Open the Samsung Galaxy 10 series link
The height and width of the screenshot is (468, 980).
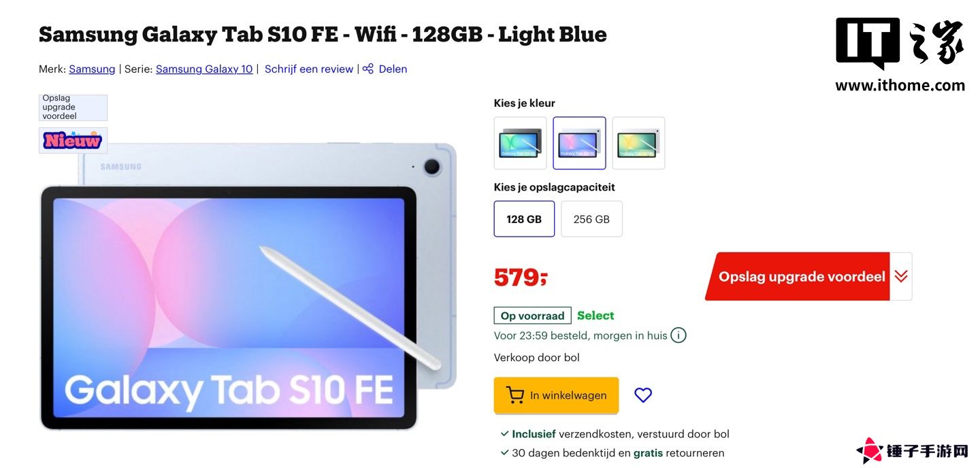click(x=204, y=69)
